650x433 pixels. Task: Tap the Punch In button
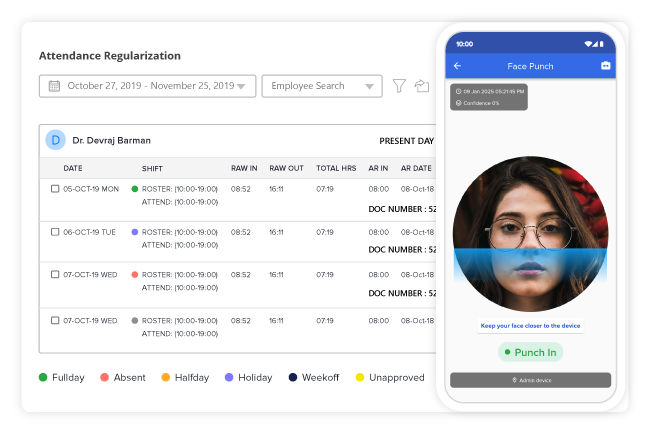coord(530,352)
